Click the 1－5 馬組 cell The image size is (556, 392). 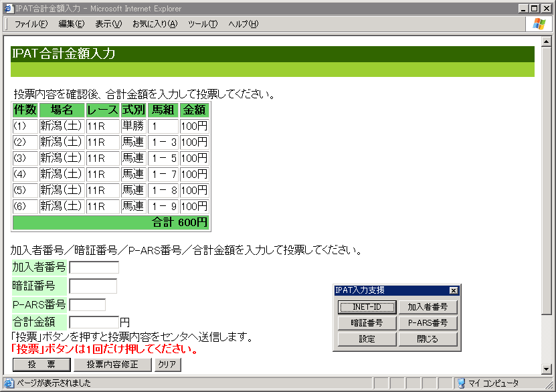(x=163, y=159)
